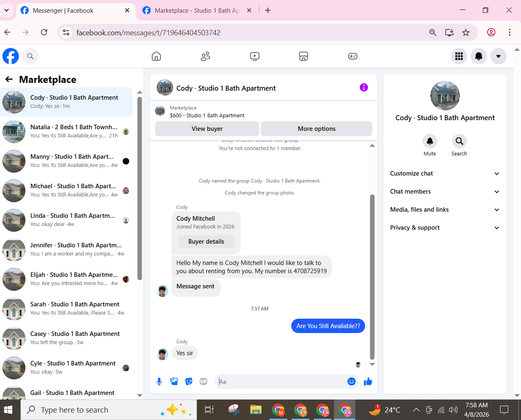Open Chrome three-dot menu
This screenshot has height=420, width=521.
510,32
